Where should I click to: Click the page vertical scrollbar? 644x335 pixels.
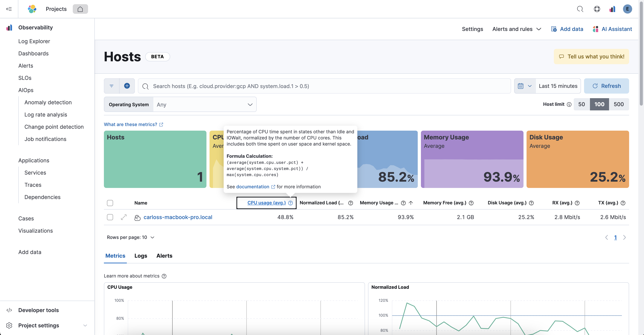(641, 54)
